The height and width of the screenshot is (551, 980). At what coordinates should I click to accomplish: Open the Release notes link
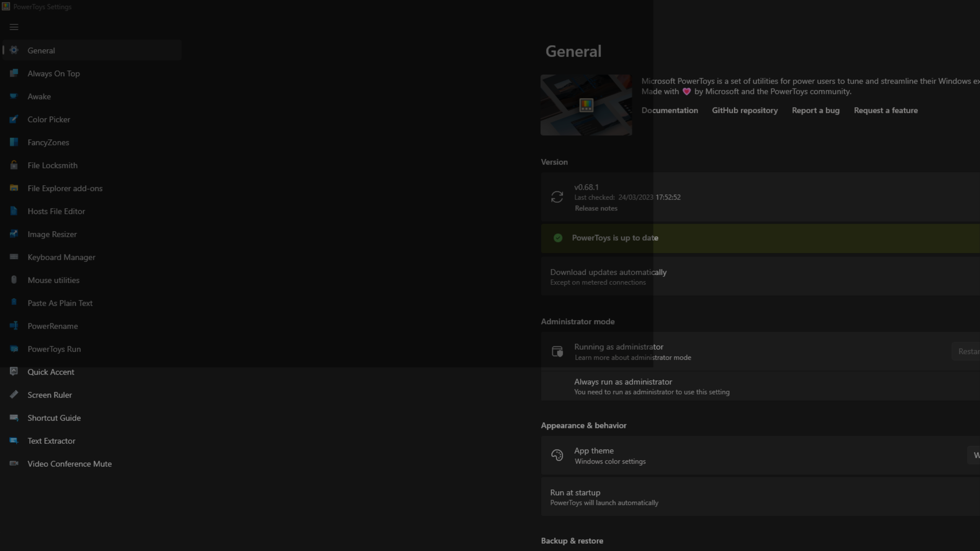(x=596, y=208)
